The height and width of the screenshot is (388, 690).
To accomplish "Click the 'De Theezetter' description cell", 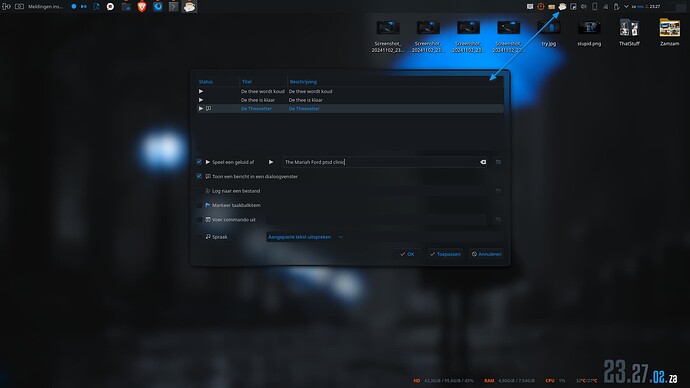I will 304,109.
